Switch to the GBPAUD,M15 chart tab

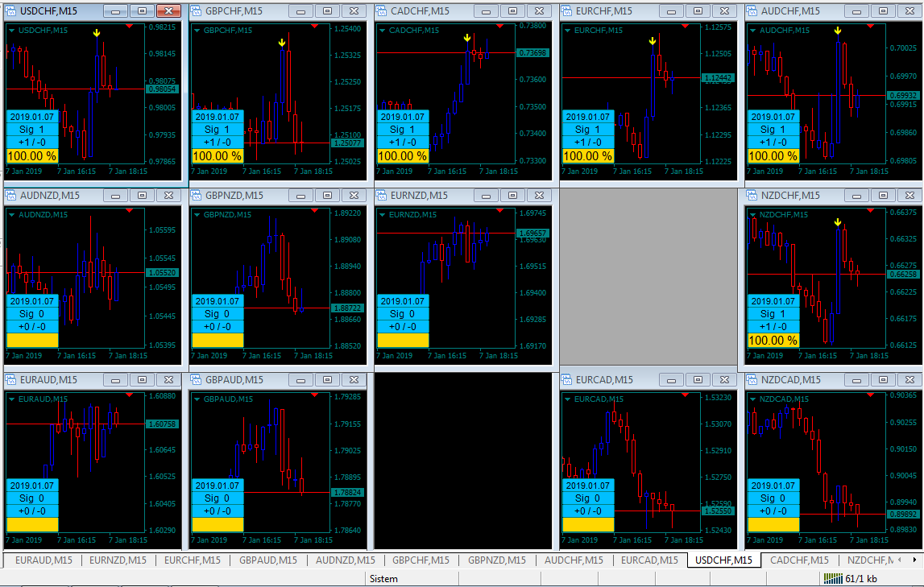[268, 560]
